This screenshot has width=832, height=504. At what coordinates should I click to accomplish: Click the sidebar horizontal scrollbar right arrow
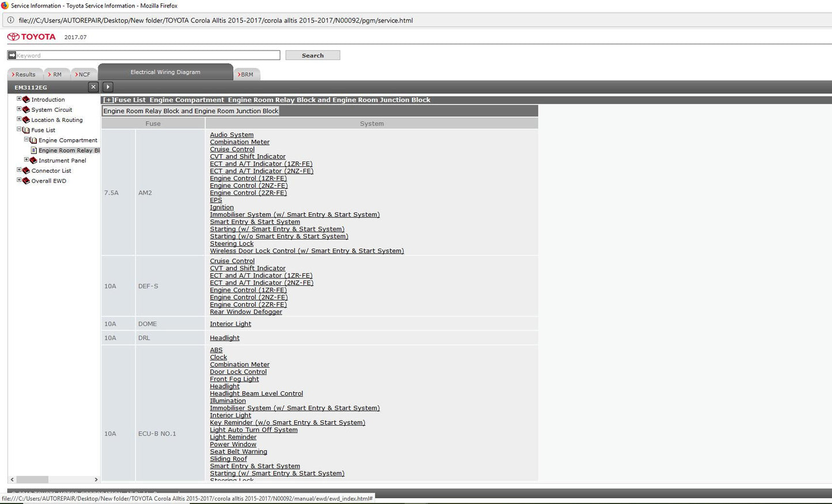[x=96, y=479]
